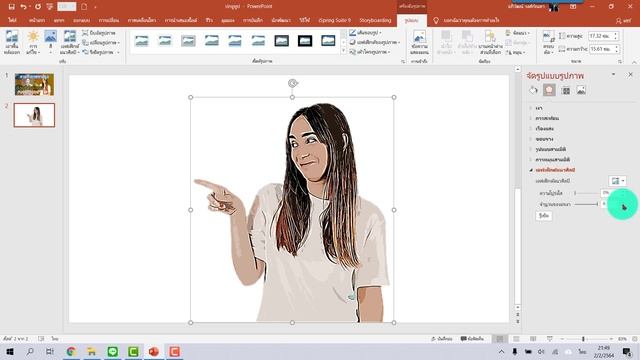Adjust the second artistic effect slider
Viewport: 640px width, 360px height.
tap(586, 204)
